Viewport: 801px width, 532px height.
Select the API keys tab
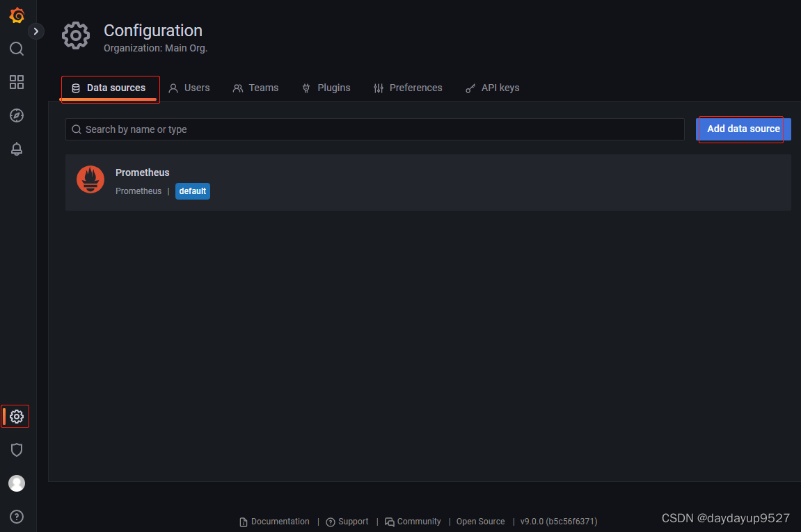492,88
